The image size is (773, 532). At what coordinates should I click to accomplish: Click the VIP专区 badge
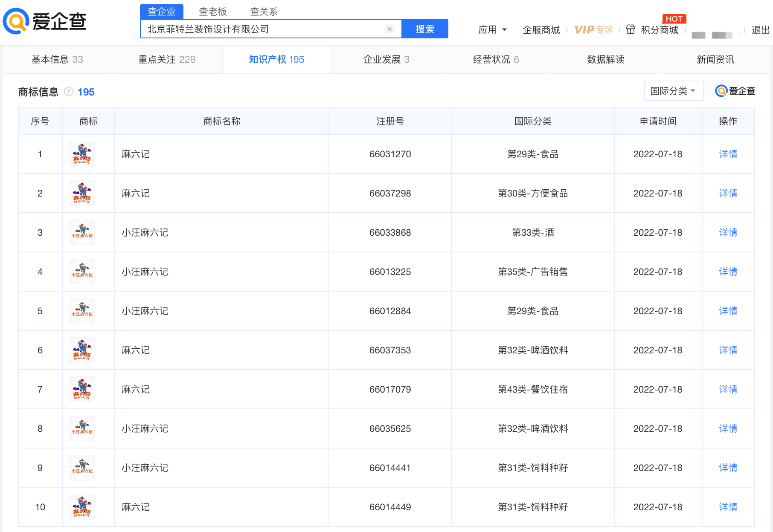tap(593, 30)
